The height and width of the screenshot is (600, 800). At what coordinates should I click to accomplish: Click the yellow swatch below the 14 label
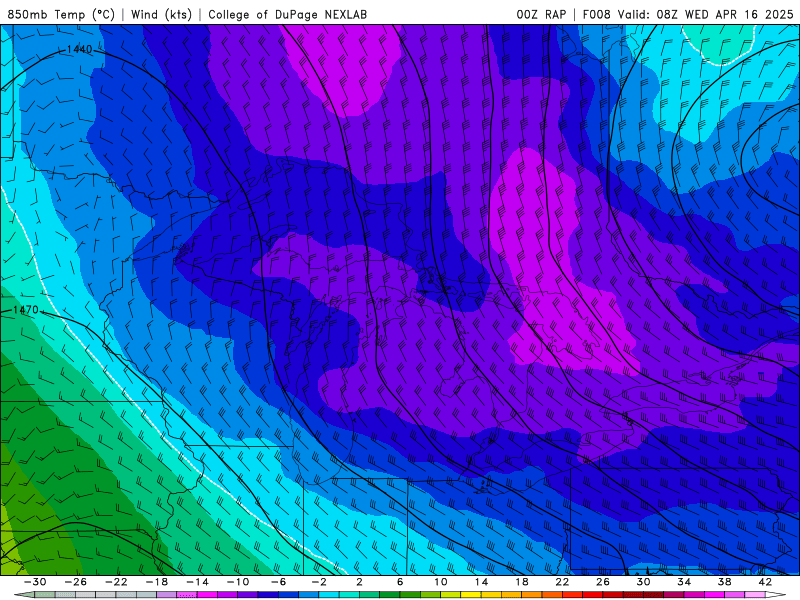(471, 595)
